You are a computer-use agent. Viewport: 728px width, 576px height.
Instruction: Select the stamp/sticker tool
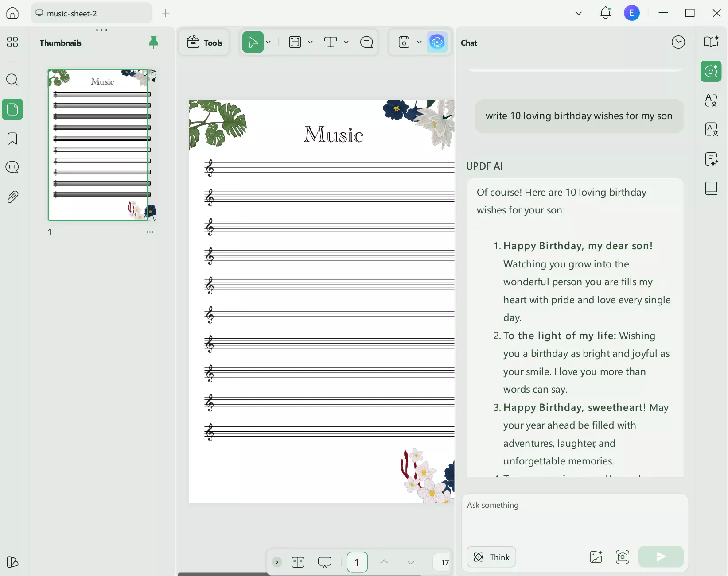click(x=405, y=43)
